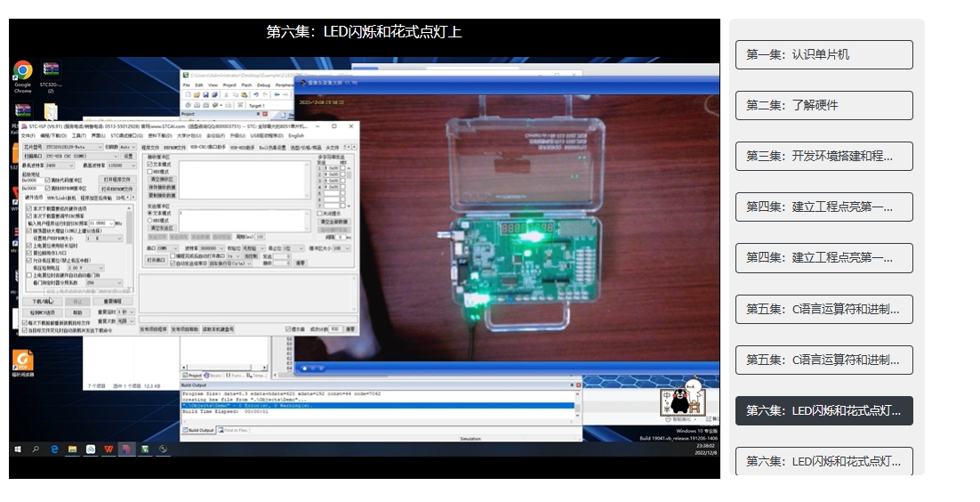This screenshot has width=980, height=502.
Task: Open 校验位 无校验 dropdown
Action: click(x=254, y=248)
